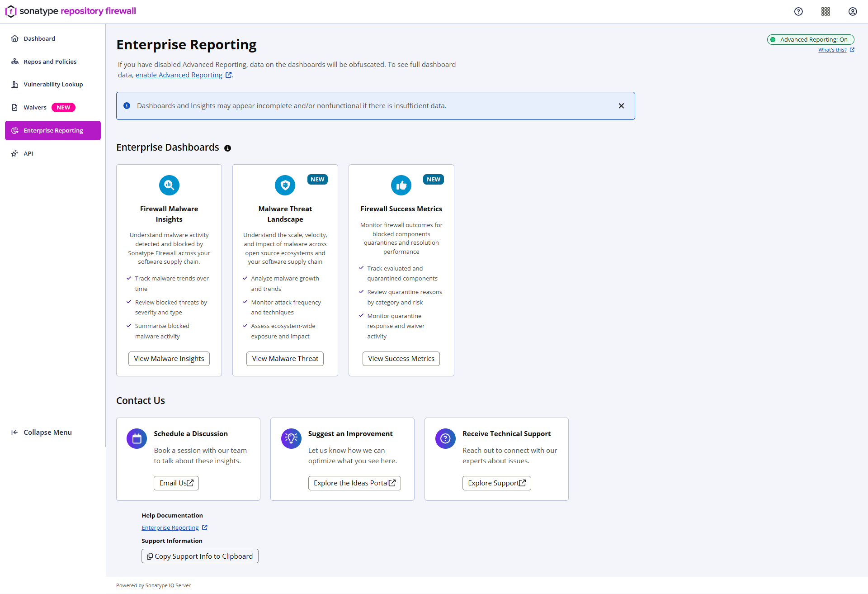Follow the enable Advanced Reporting link

183,75
